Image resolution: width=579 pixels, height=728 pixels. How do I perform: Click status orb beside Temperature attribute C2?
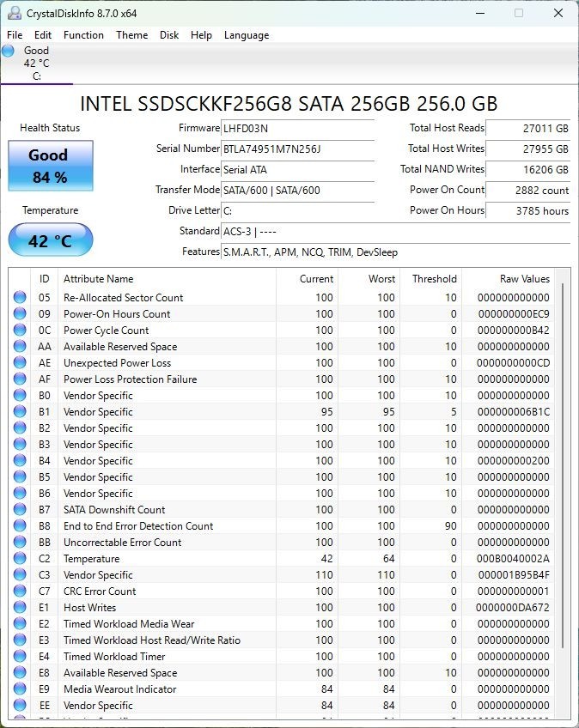[20, 558]
